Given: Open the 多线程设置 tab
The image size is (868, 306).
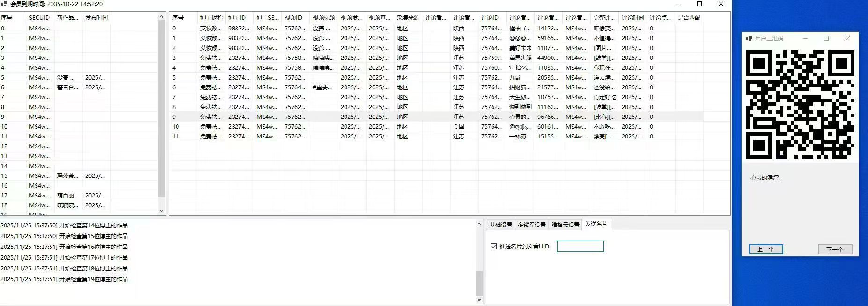Looking at the screenshot, I should (x=531, y=225).
